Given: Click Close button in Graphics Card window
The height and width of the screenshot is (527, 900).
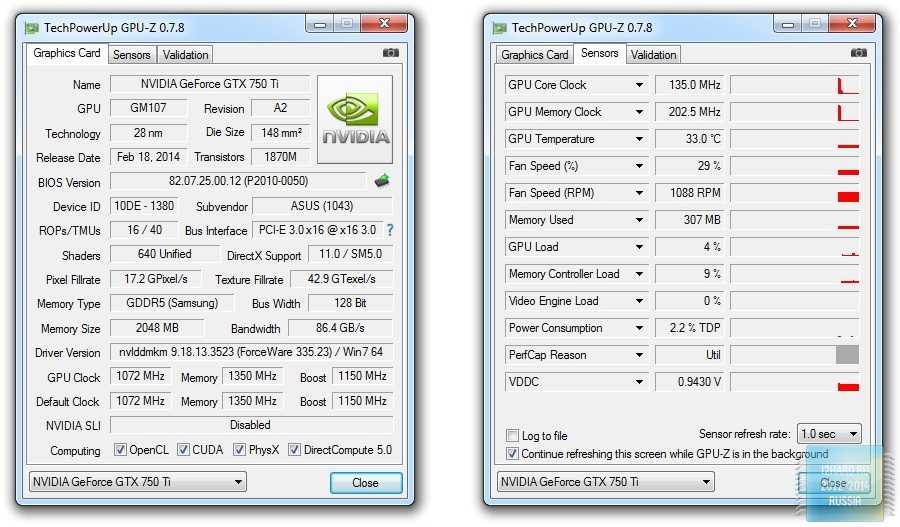Looking at the screenshot, I should [365, 482].
